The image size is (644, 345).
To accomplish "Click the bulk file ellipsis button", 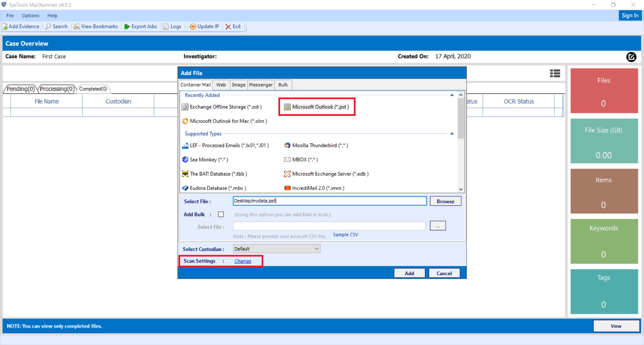I will tap(438, 226).
